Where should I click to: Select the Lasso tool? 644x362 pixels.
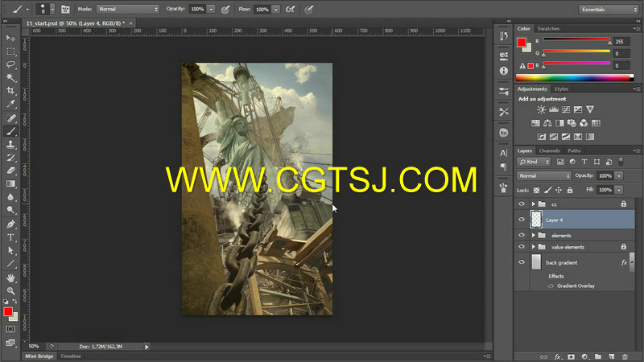coord(10,64)
